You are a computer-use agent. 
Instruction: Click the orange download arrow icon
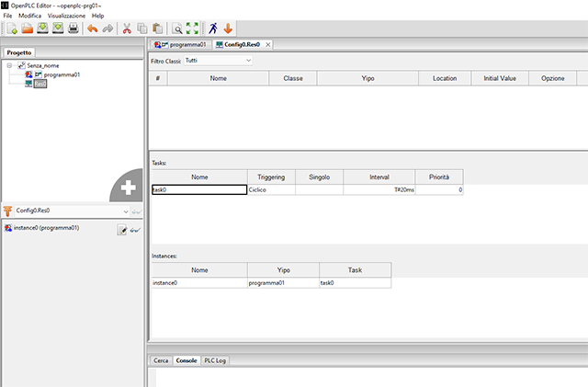229,29
